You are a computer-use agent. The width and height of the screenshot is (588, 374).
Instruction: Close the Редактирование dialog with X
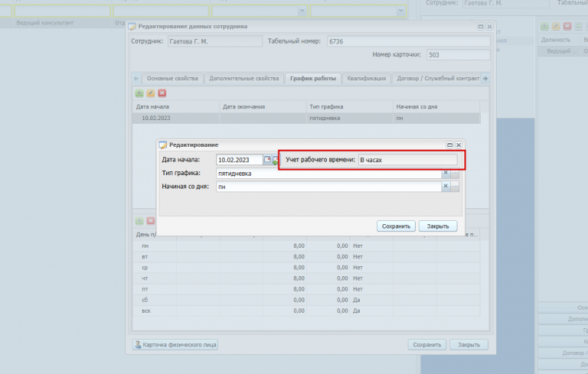point(459,145)
